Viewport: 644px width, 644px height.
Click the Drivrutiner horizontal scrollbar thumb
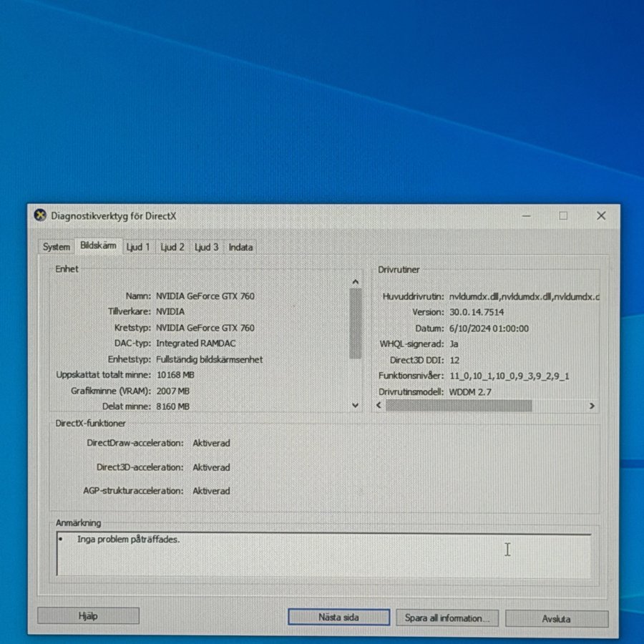click(458, 406)
